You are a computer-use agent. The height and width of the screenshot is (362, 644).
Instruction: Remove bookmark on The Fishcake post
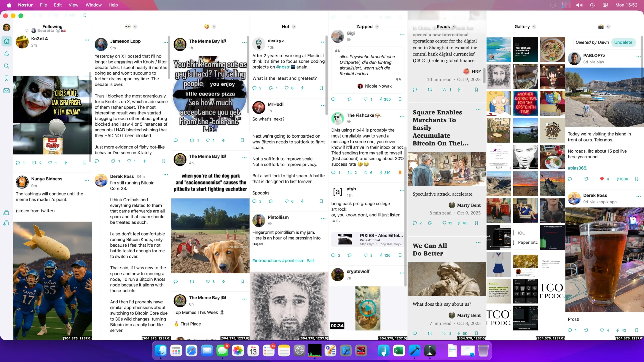pos(400,172)
